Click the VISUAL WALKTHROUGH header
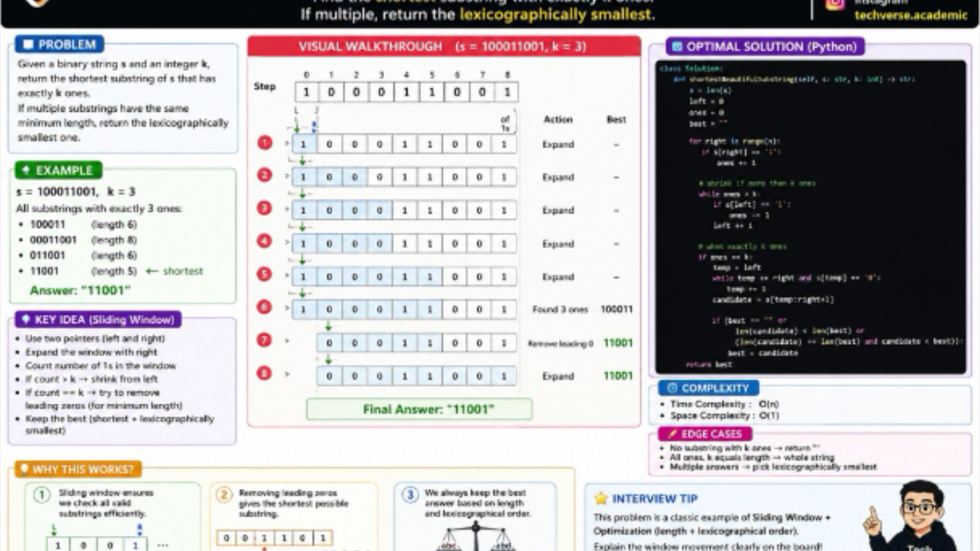Screen dimensions: 980x551 point(443,46)
